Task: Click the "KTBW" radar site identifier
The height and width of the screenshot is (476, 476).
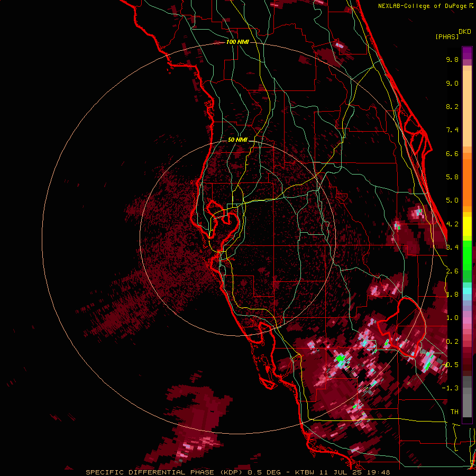Action: coord(305,472)
